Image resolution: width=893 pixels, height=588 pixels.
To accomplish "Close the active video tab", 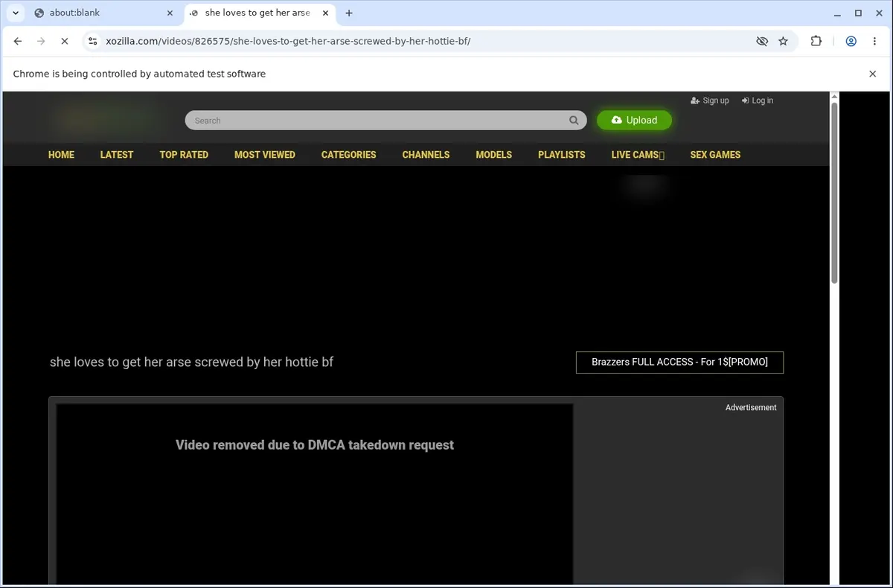I will [x=325, y=13].
